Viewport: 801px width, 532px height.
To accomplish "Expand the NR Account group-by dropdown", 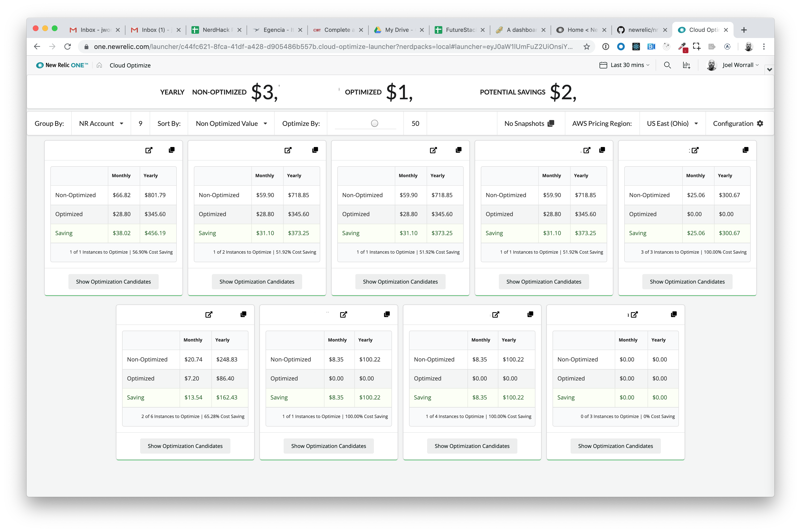I will pos(101,123).
